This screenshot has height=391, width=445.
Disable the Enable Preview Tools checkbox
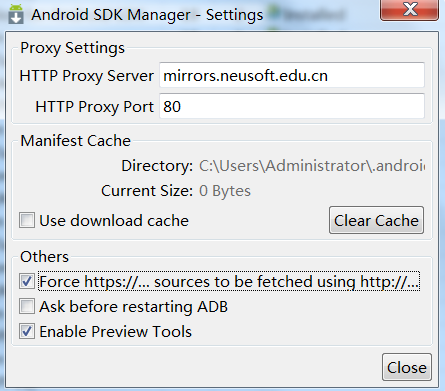coord(27,331)
